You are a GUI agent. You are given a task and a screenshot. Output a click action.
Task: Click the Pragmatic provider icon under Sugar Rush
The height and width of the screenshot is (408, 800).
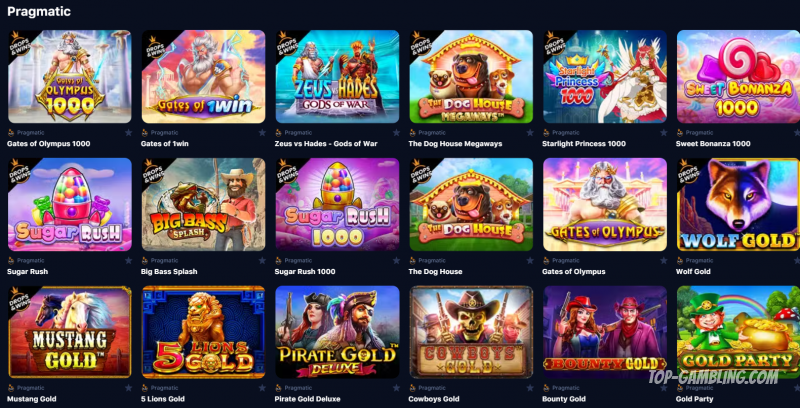coord(11,261)
